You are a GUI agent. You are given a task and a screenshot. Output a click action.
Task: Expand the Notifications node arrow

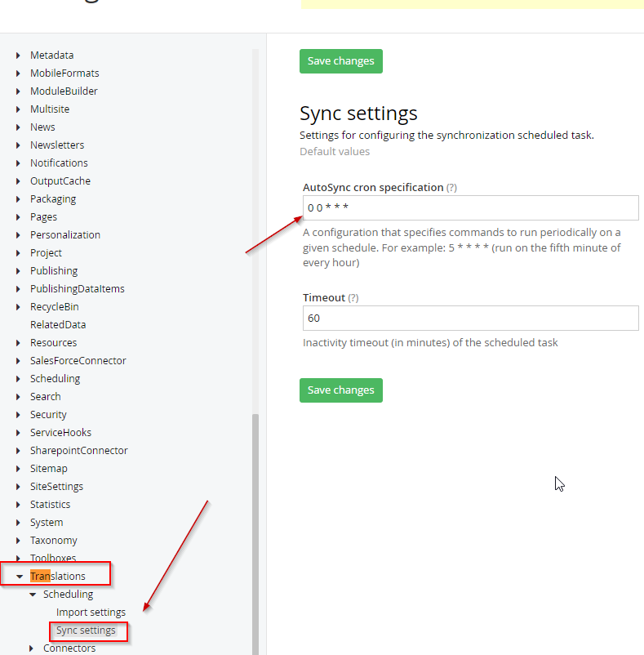click(x=18, y=163)
